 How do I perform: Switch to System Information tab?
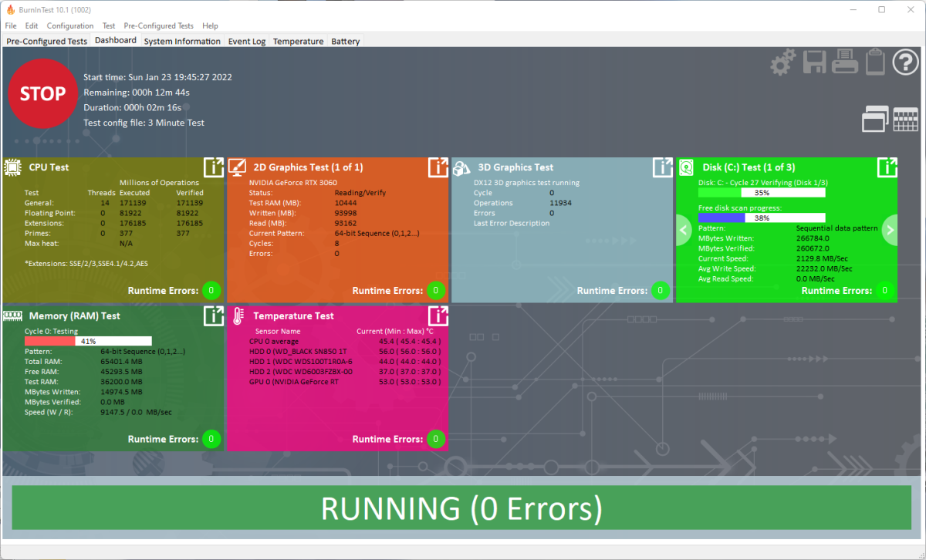tap(182, 41)
